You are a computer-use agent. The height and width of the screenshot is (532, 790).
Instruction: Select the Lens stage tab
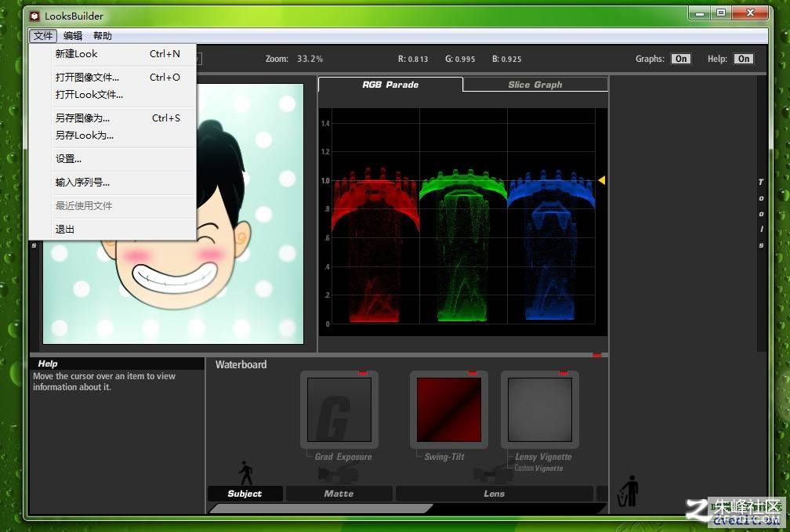pyautogui.click(x=495, y=494)
